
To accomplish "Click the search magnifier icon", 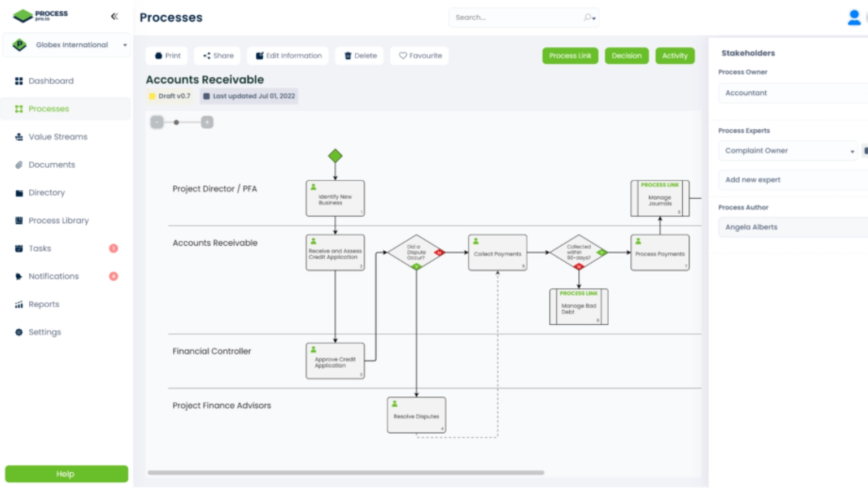I will click(588, 18).
